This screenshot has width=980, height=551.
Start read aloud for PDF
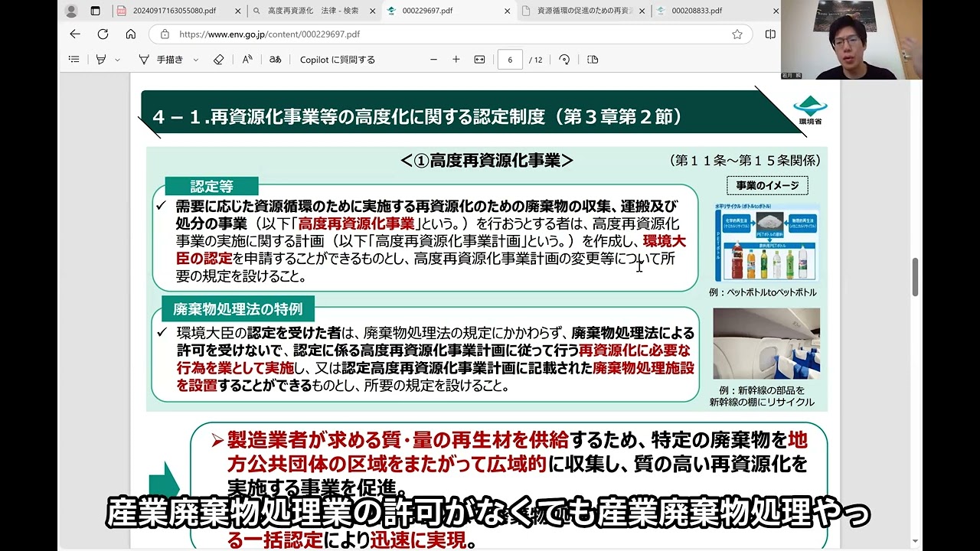point(247,60)
